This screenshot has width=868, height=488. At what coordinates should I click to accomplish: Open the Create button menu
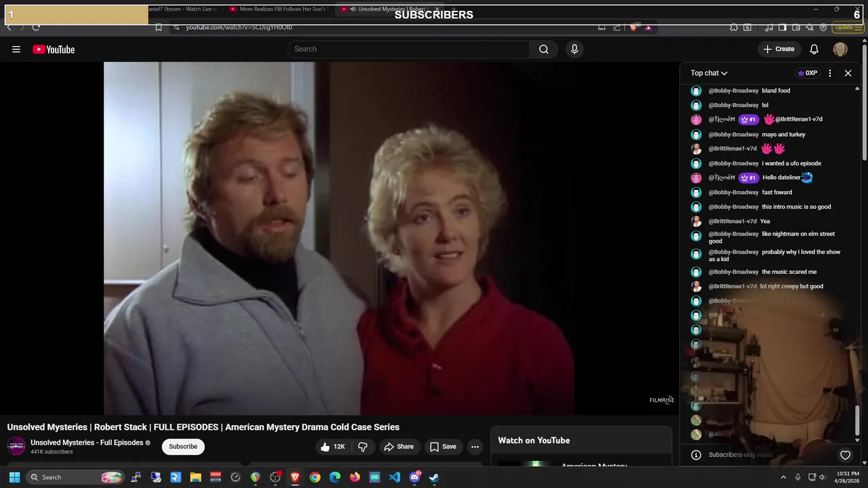(778, 49)
